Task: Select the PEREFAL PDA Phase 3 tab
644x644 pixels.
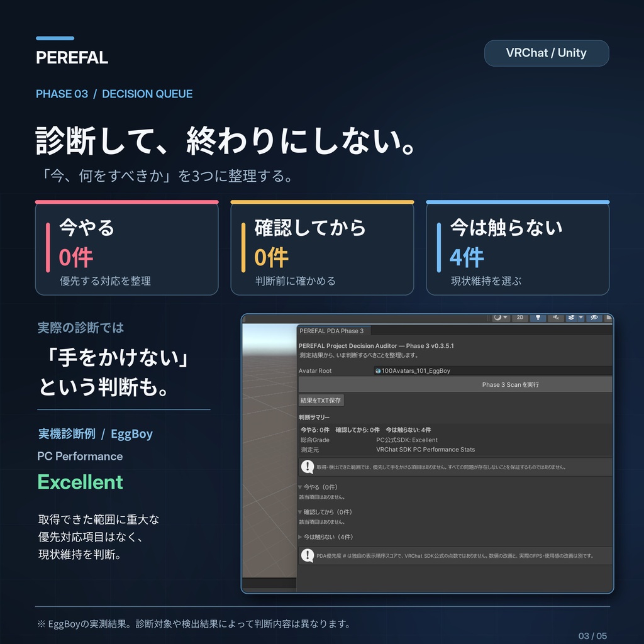Action: (333, 331)
